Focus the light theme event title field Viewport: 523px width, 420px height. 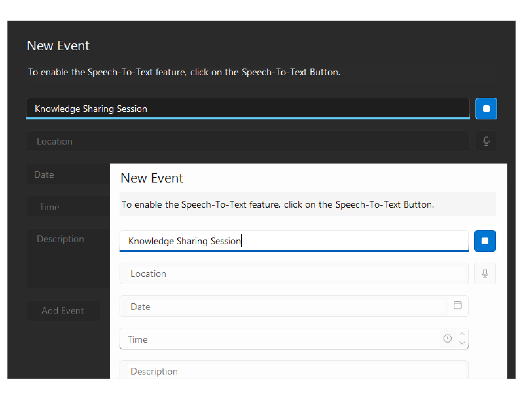294,241
